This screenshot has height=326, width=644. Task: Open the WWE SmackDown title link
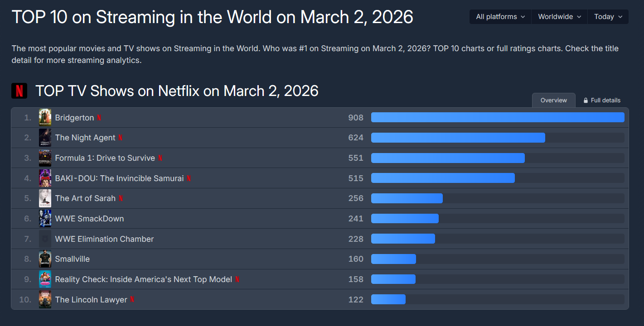click(x=89, y=219)
